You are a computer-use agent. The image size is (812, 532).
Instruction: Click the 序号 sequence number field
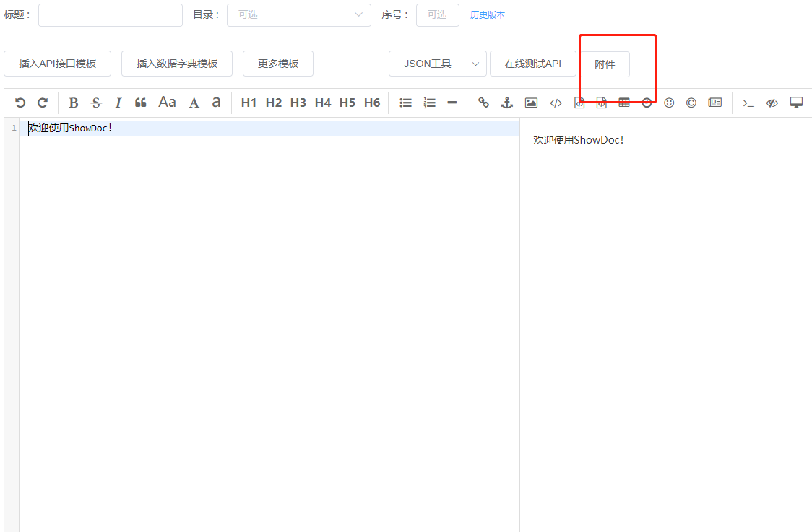[438, 15]
